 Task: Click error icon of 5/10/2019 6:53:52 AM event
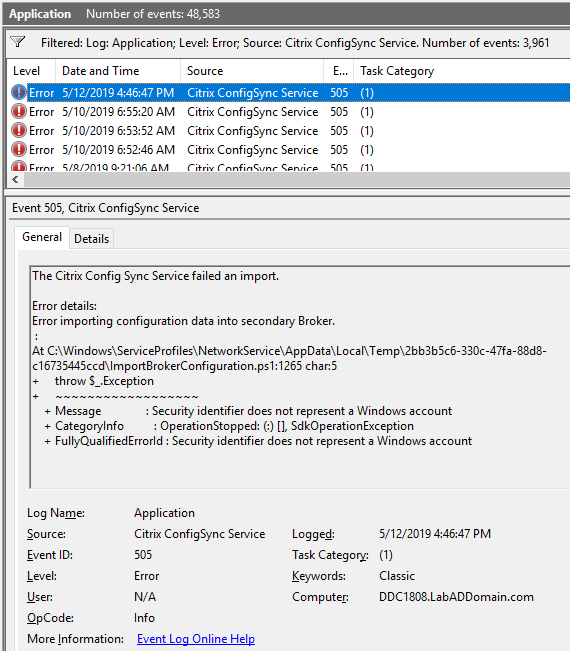pyautogui.click(x=19, y=130)
